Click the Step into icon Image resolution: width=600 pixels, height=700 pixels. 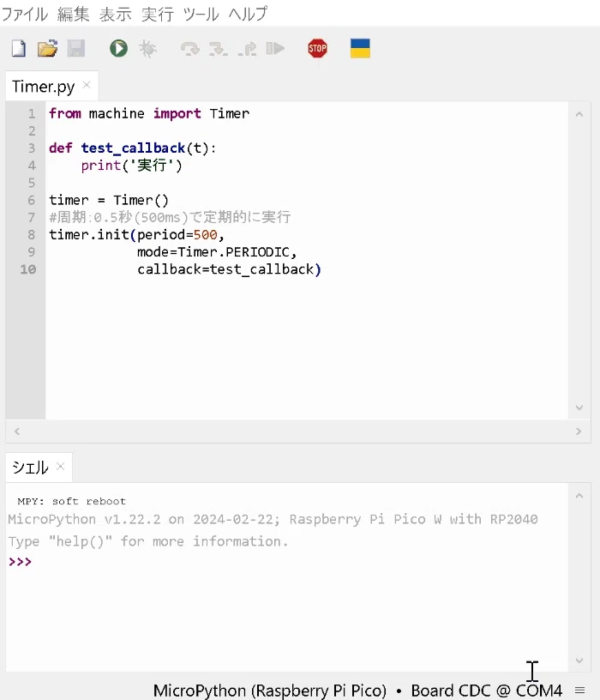tap(219, 48)
